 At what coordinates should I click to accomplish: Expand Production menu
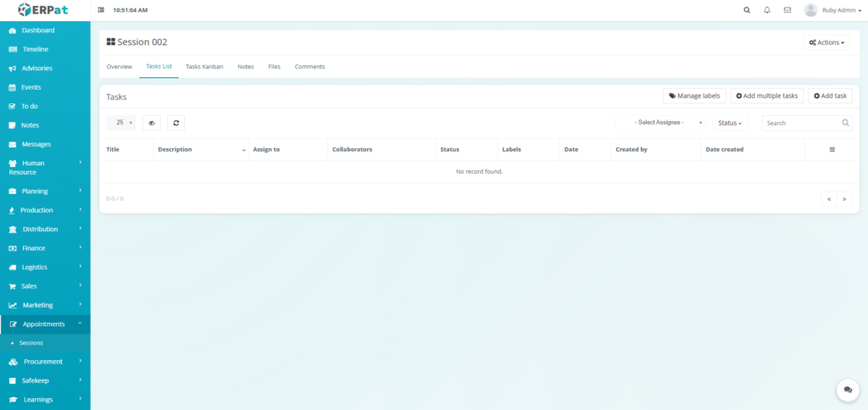(x=46, y=210)
